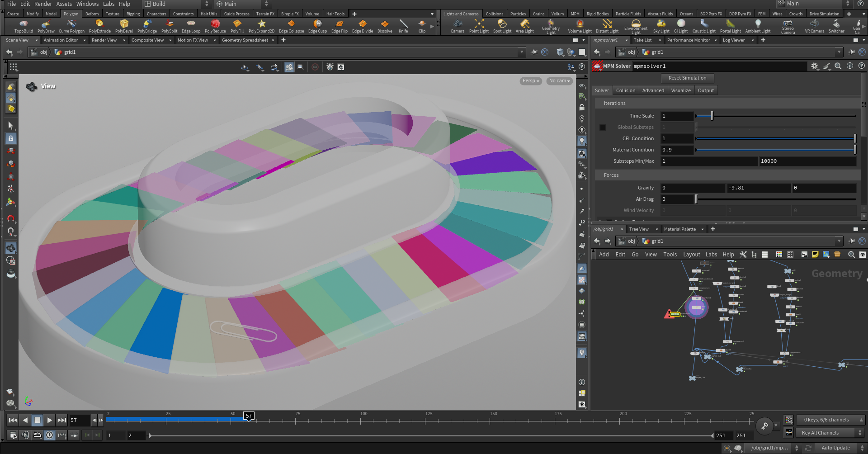
Task: Open the network Layout menu
Action: click(691, 255)
